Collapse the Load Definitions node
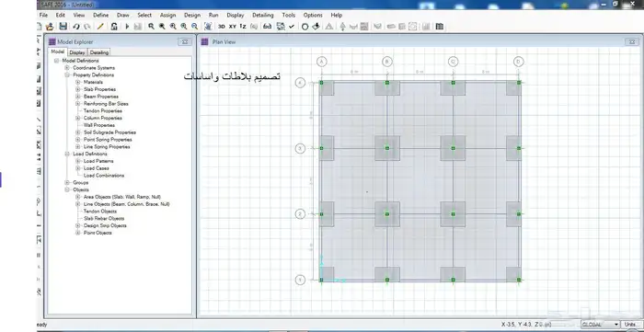 [x=67, y=154]
